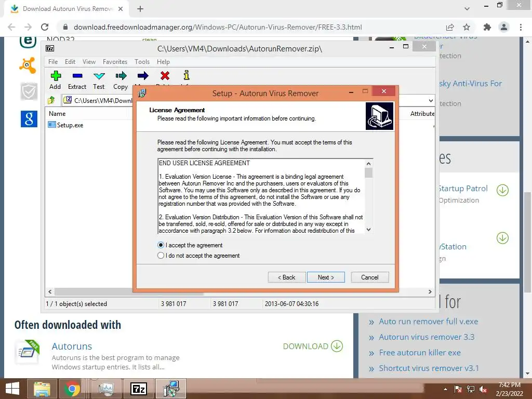Image resolution: width=532 pixels, height=399 pixels.
Task: Click the up-folder icon in 7-Zip address bar
Action: pyautogui.click(x=51, y=100)
